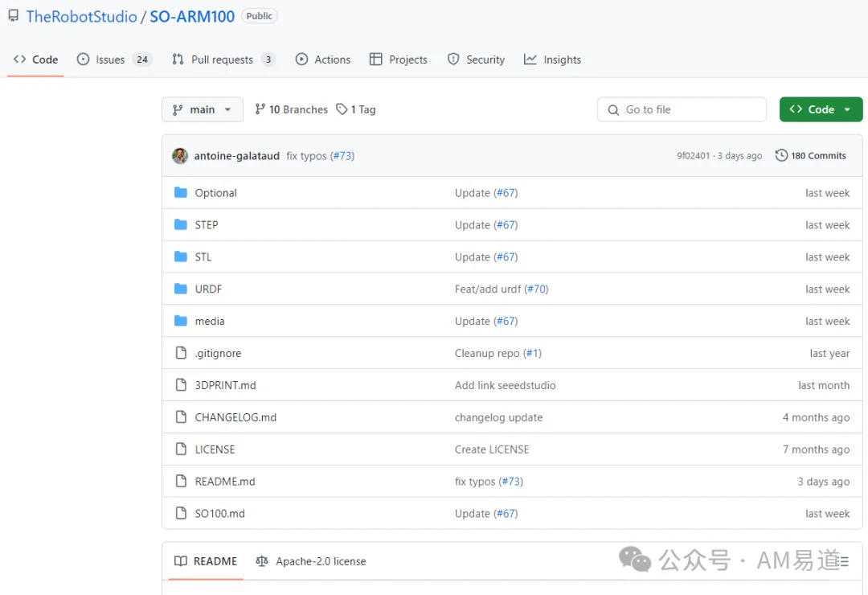This screenshot has width=868, height=595.
Task: Open the URDF folder name
Action: (208, 289)
